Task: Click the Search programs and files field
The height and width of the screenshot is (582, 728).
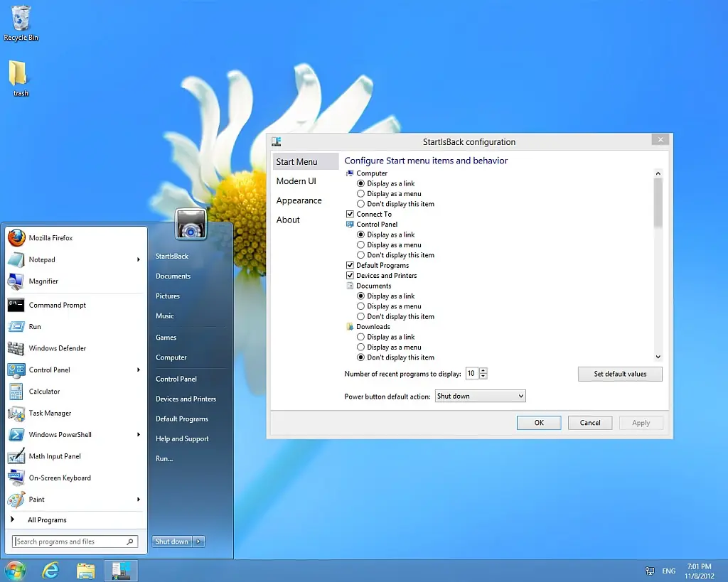Action: tap(70, 541)
